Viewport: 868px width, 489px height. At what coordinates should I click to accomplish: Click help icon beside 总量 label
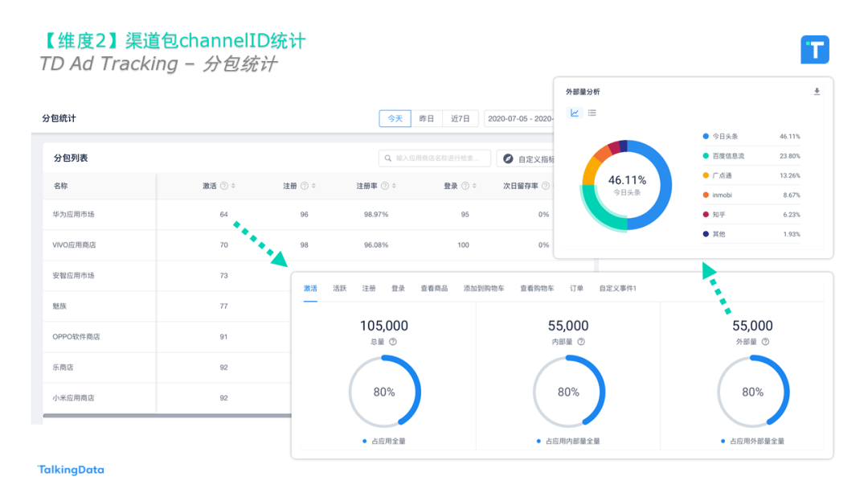click(393, 342)
